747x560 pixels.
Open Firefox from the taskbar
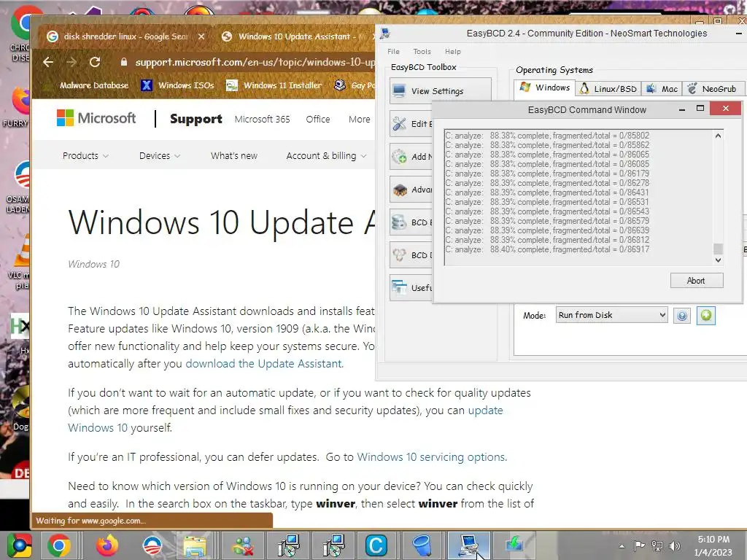[x=107, y=545]
